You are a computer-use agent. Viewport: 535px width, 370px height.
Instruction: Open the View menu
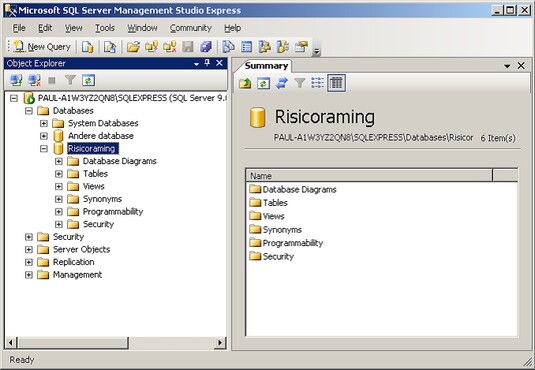tap(74, 28)
